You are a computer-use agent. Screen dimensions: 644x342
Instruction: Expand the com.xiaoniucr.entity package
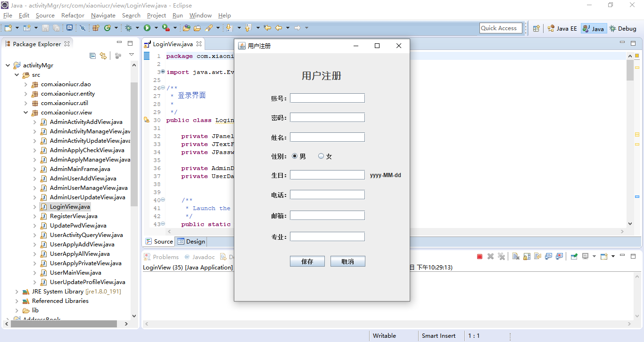click(x=26, y=94)
